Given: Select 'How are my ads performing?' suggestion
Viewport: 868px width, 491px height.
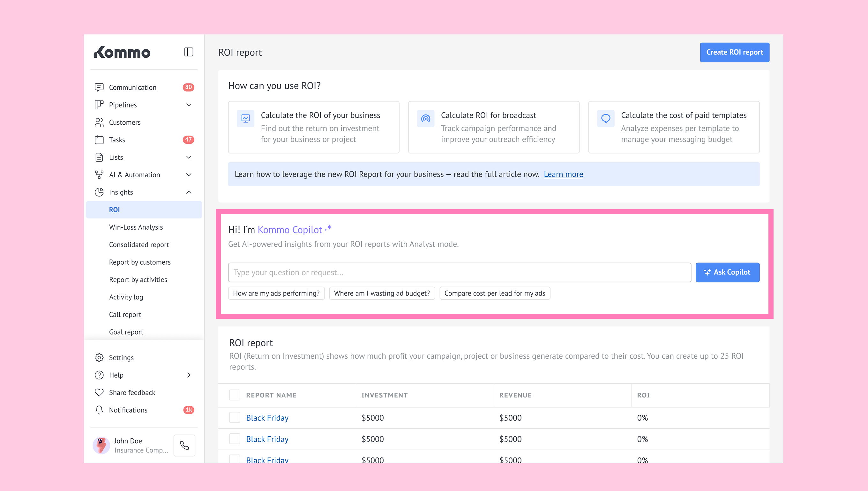Looking at the screenshot, I should coord(276,293).
